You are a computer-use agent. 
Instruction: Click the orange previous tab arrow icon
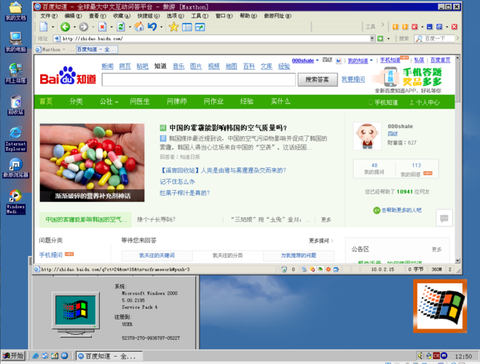[395, 27]
